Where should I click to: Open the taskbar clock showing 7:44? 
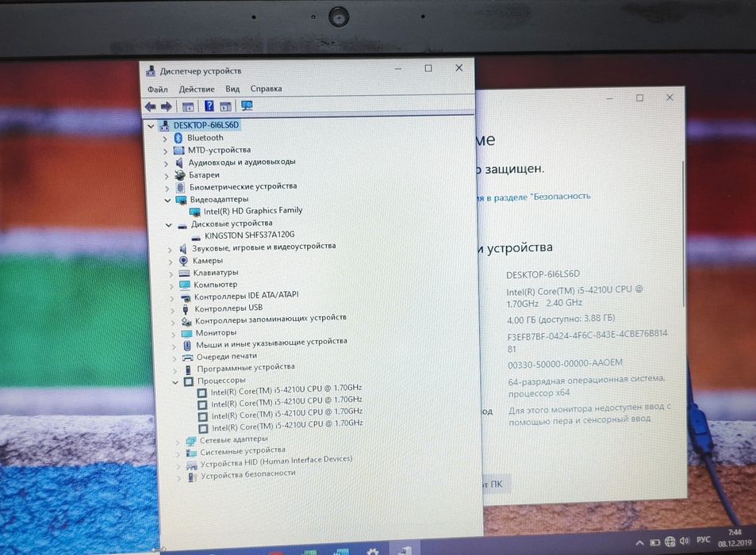[735, 538]
